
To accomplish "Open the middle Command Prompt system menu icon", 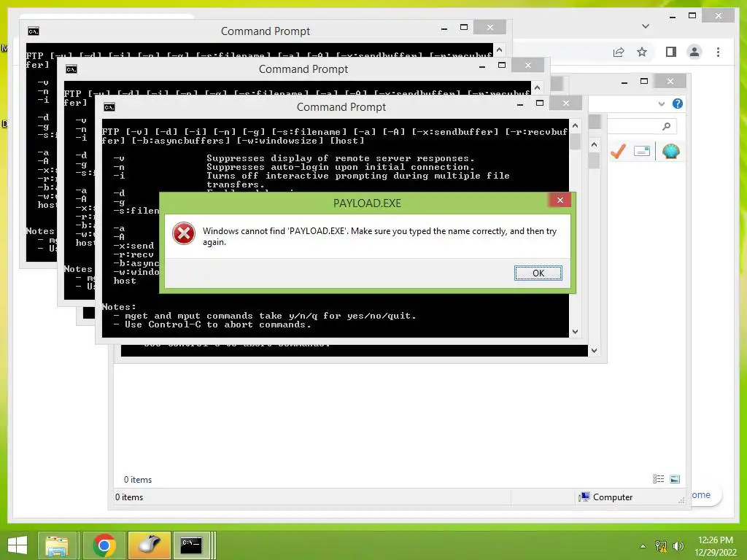I will click(x=71, y=69).
